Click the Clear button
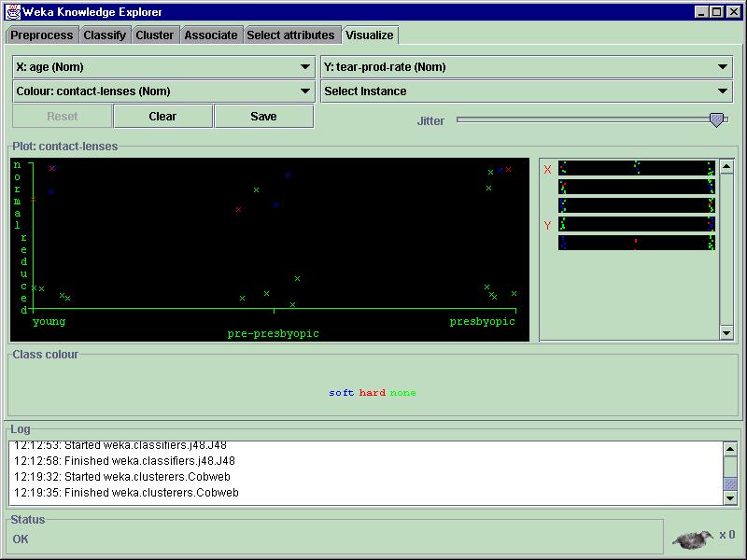The image size is (747, 560). pyautogui.click(x=162, y=117)
